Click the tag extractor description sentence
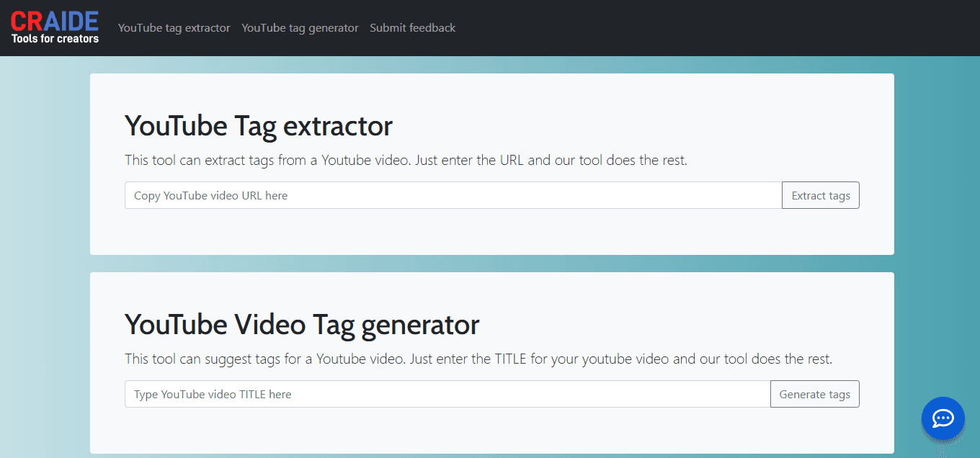980x458 pixels. pyautogui.click(x=406, y=160)
